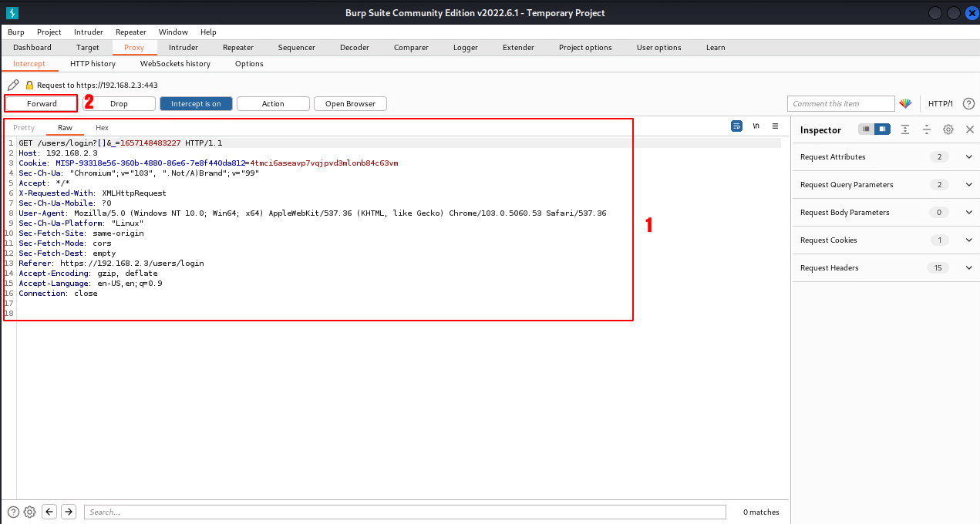Image resolution: width=980 pixels, height=524 pixels.
Task: Switch Inspector to left-docked layout
Action: [867, 129]
